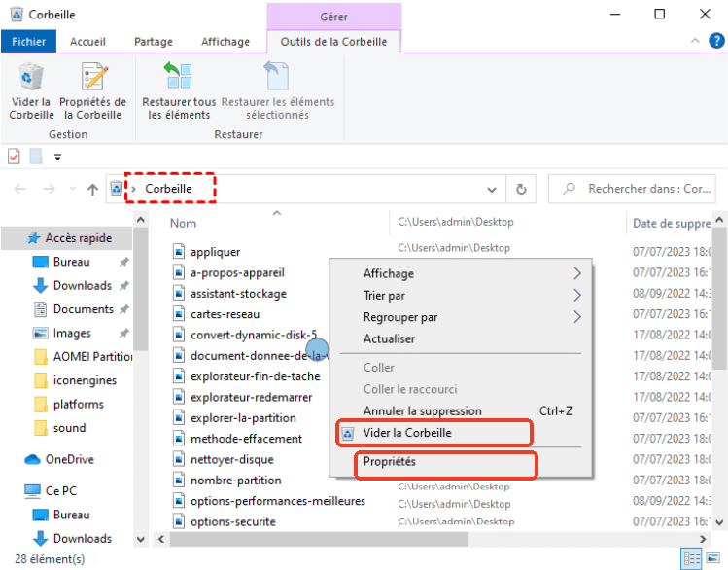Image resolution: width=728 pixels, height=570 pixels.
Task: Sort by the Nom column header
Action: tap(184, 224)
